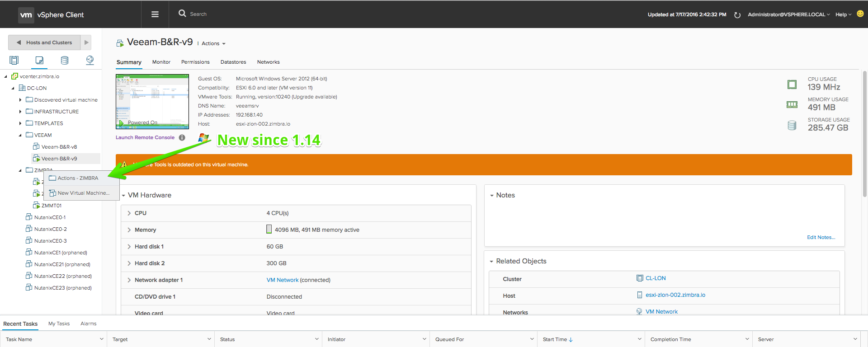Click the VM icon beside the Veeam-B&R-v9 title
This screenshot has height=347, width=868.
(120, 43)
